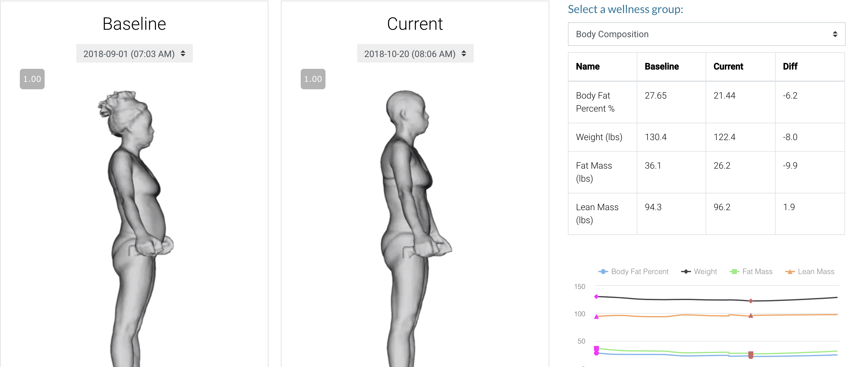Click the current Weight diamond marker on chart
Viewport: 868px width, 367px height.
click(x=751, y=301)
